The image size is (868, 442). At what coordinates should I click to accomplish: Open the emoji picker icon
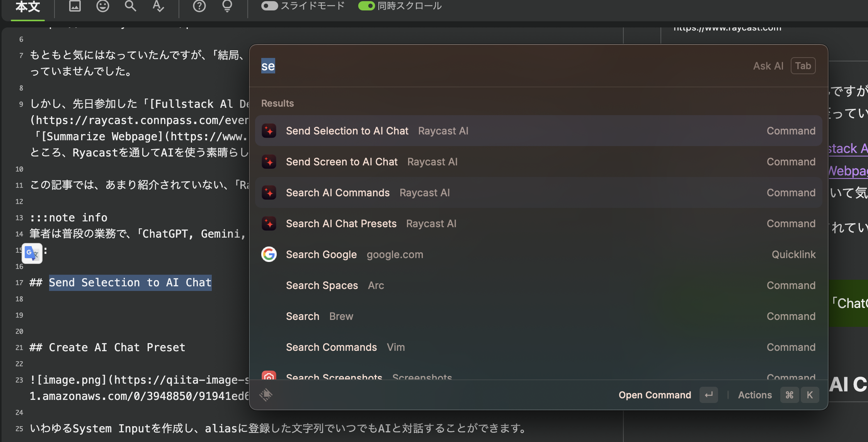coord(102,6)
